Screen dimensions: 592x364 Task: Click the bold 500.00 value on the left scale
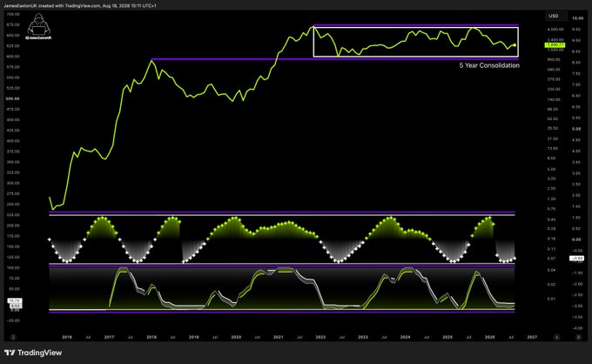point(12,98)
